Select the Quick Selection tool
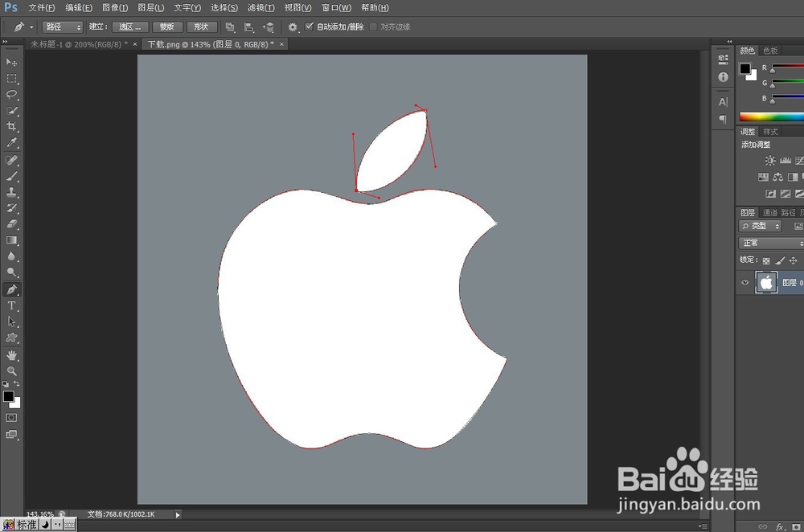This screenshot has width=804, height=532. pos(11,111)
